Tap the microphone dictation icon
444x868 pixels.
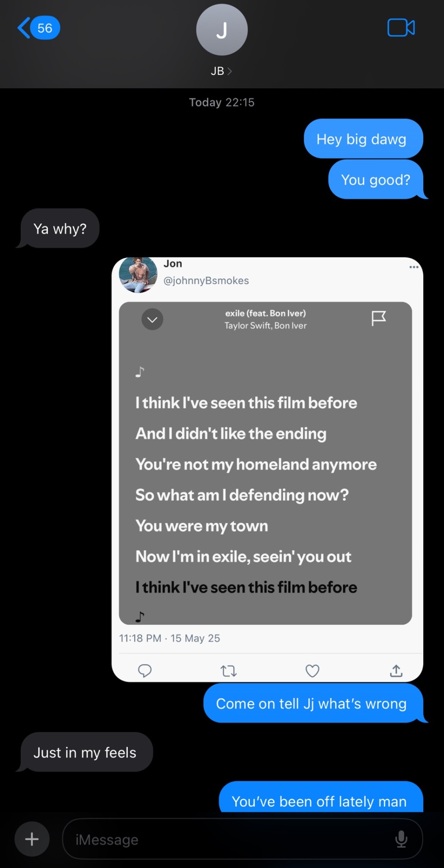pos(401,840)
